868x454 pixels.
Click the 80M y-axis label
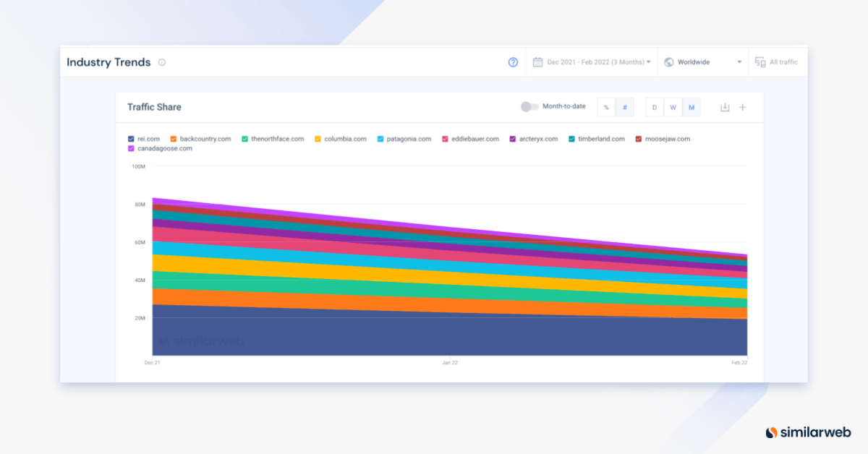(140, 205)
